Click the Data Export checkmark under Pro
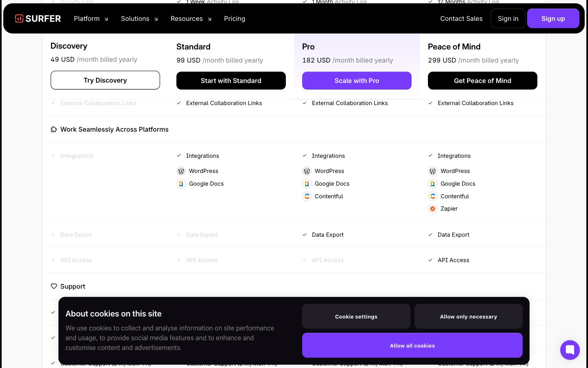The height and width of the screenshot is (368, 588). tap(305, 235)
